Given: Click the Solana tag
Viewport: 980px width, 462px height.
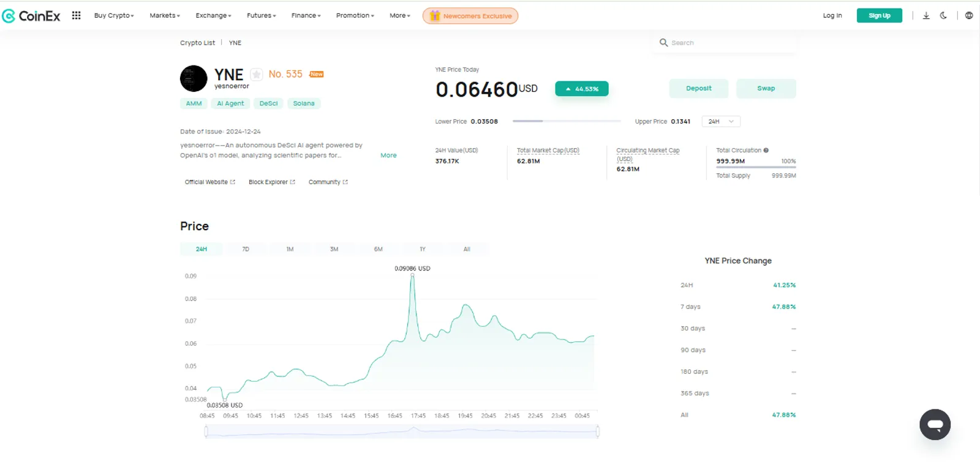Looking at the screenshot, I should coord(304,103).
